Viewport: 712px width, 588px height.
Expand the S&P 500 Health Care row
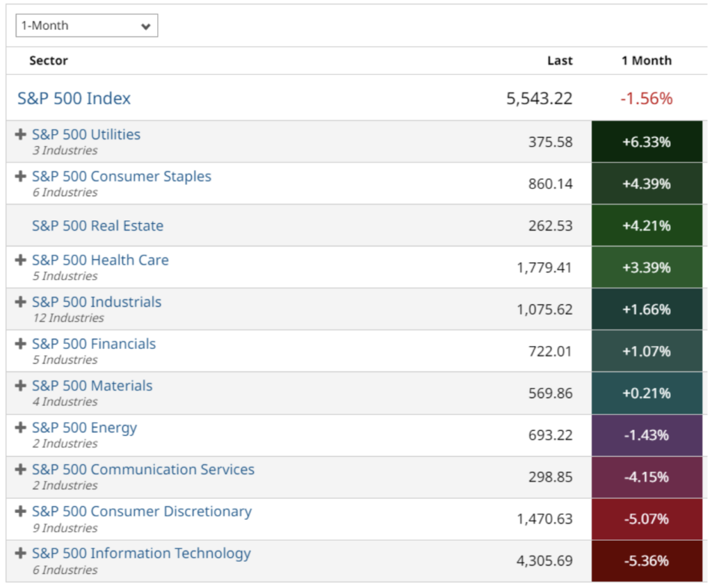(20, 260)
